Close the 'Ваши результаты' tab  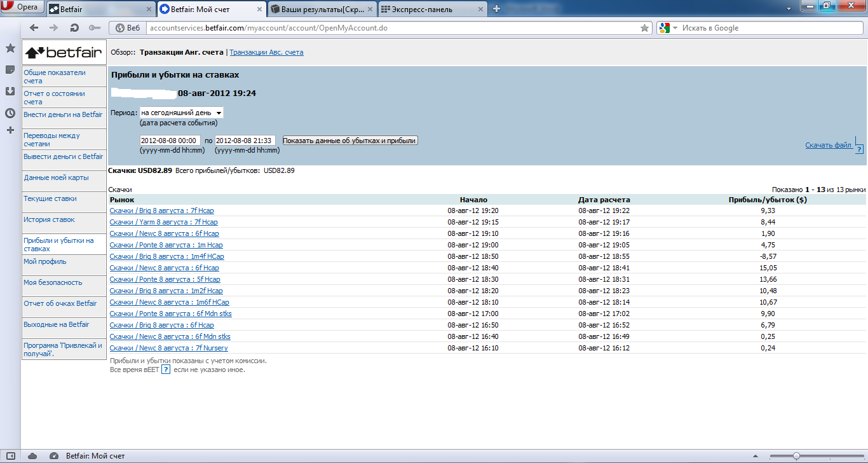pyautogui.click(x=370, y=9)
